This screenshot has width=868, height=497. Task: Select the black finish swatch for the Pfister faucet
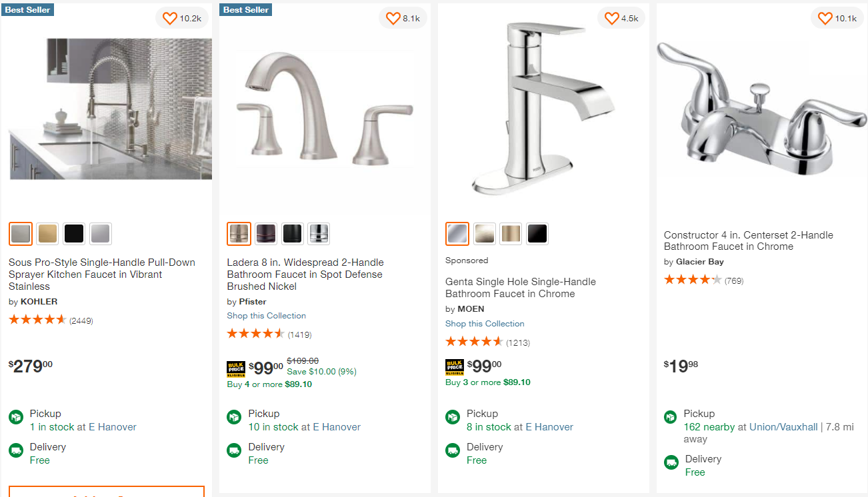[292, 234]
